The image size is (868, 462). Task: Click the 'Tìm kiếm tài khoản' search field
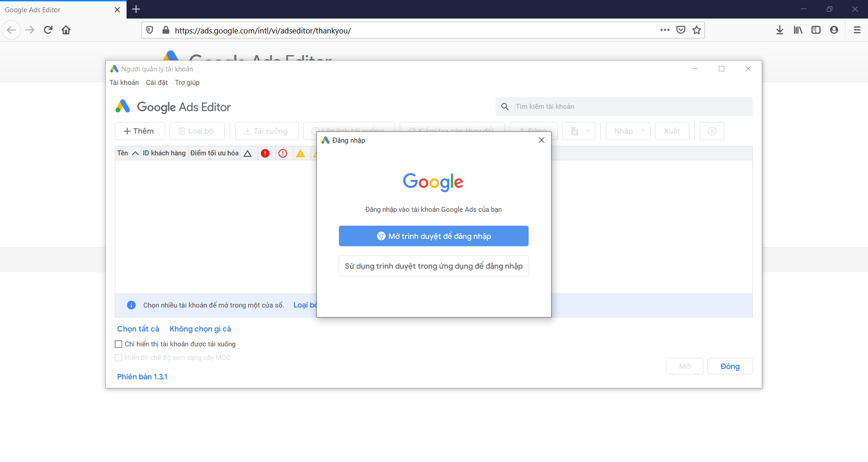628,107
